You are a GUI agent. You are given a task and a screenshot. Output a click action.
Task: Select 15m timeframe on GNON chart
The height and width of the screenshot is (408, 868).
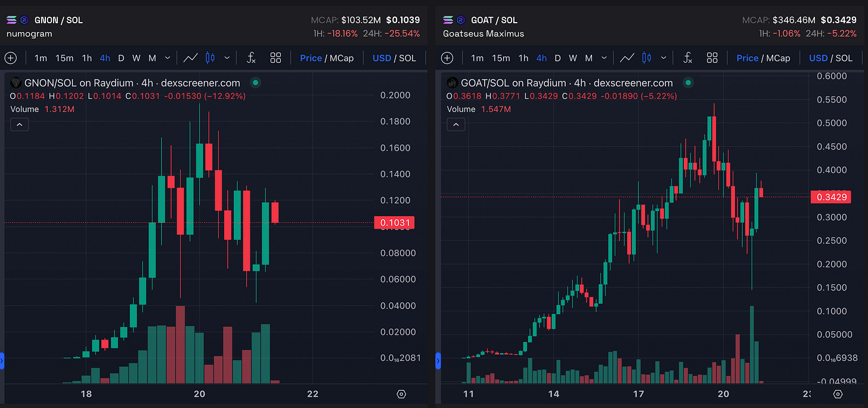pyautogui.click(x=64, y=58)
